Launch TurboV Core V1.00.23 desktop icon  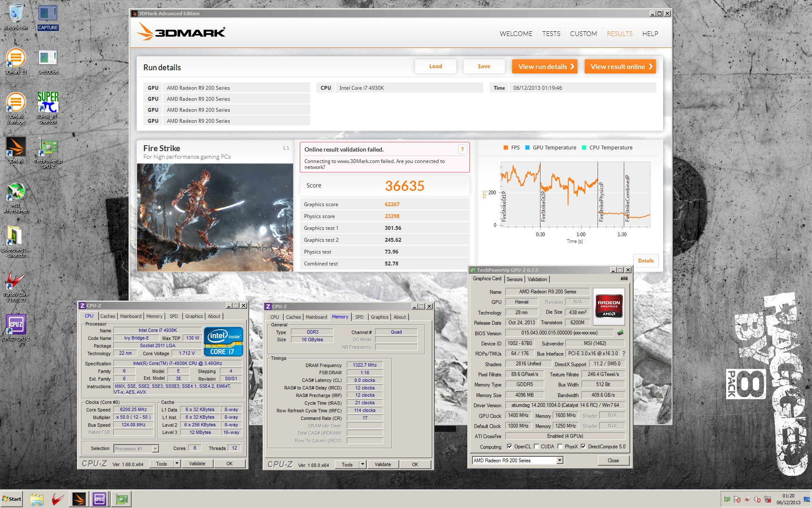pyautogui.click(x=16, y=286)
